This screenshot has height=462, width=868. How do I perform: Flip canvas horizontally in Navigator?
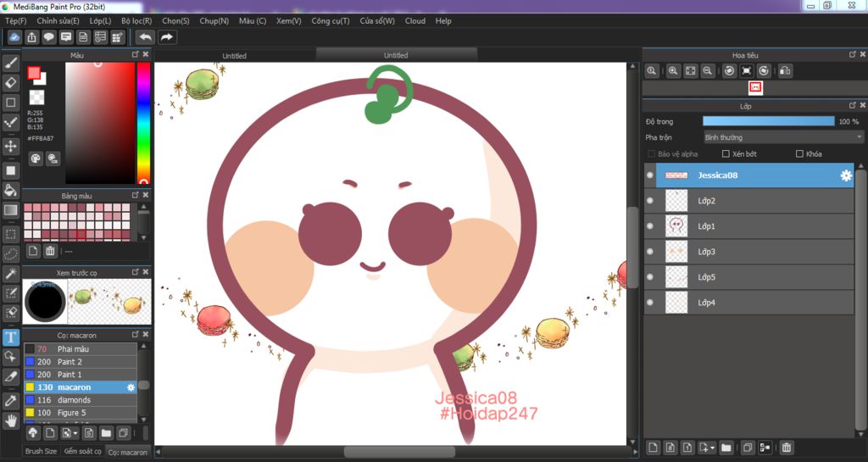[785, 71]
